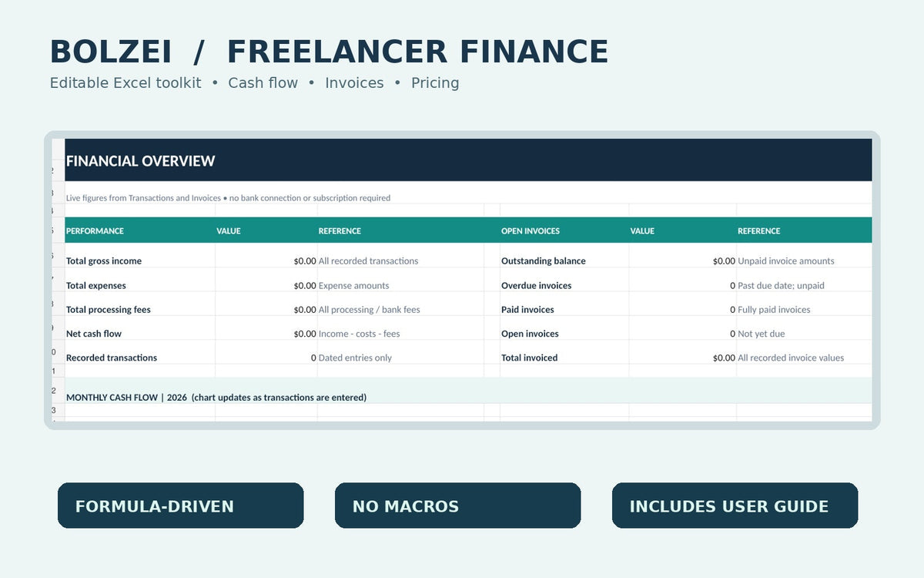Click the All recorded transactions reference
This screenshot has width=924, height=578.
coord(368,261)
